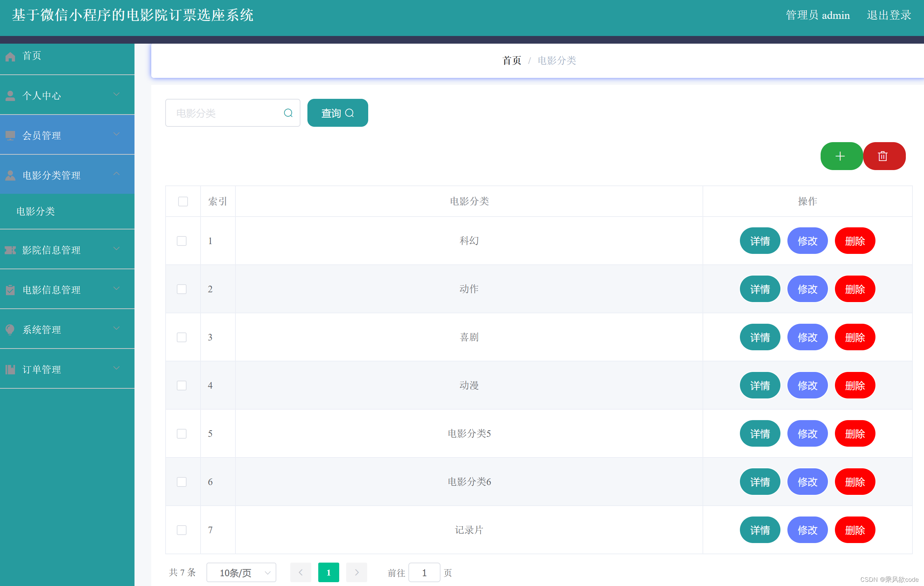924x586 pixels.
Task: Check the checkbox for row 喜剧
Action: click(x=182, y=337)
